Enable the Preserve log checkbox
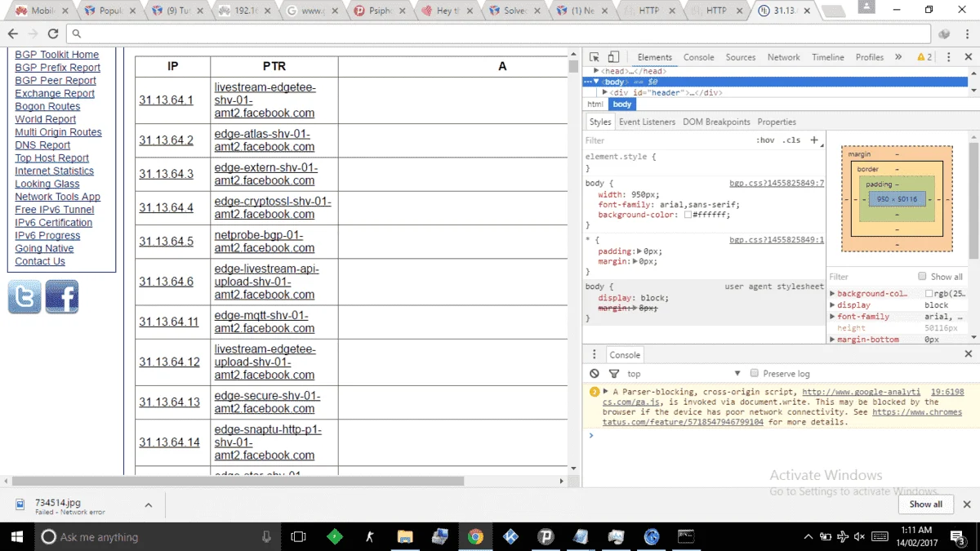This screenshot has width=980, height=551. [x=755, y=374]
